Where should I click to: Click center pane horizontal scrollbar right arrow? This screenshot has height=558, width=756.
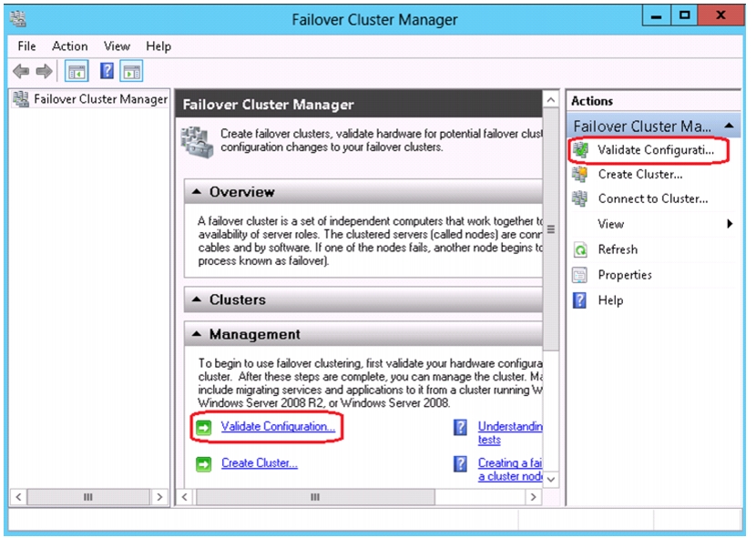point(533,497)
